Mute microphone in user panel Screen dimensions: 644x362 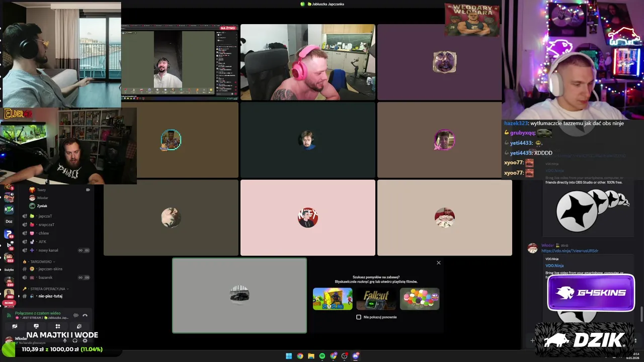tap(65, 340)
